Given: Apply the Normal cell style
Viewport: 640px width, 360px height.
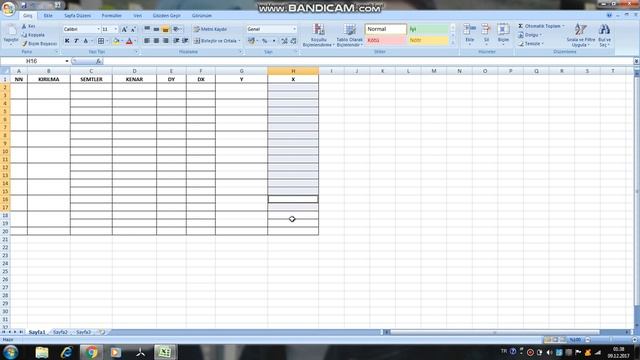Looking at the screenshot, I should pyautogui.click(x=386, y=29).
